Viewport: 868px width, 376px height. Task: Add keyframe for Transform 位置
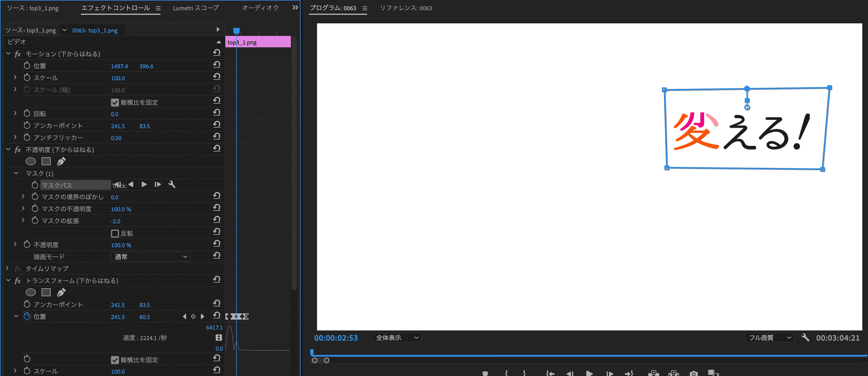coord(193,317)
